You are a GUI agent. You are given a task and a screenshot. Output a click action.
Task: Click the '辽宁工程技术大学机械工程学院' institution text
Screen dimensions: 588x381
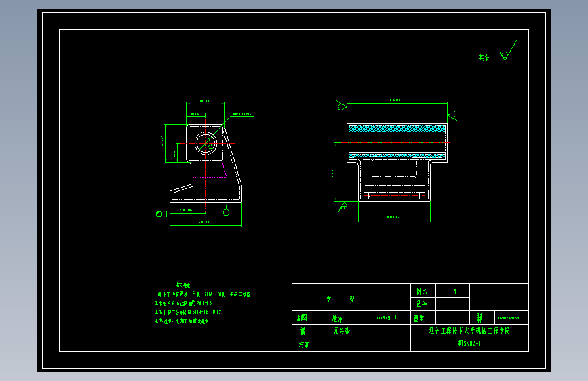pyautogui.click(x=469, y=331)
